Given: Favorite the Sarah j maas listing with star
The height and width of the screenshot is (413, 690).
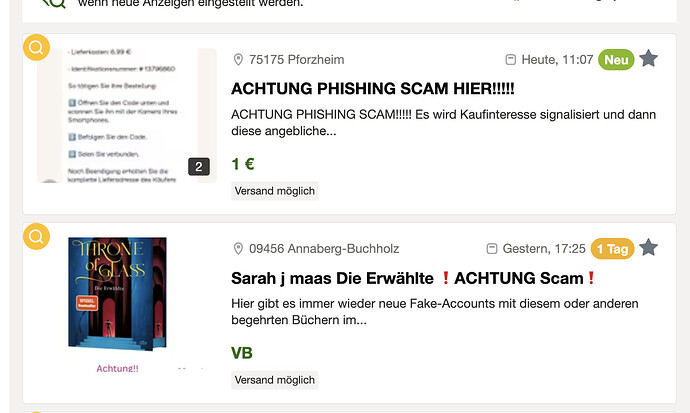Looking at the screenshot, I should 648,248.
